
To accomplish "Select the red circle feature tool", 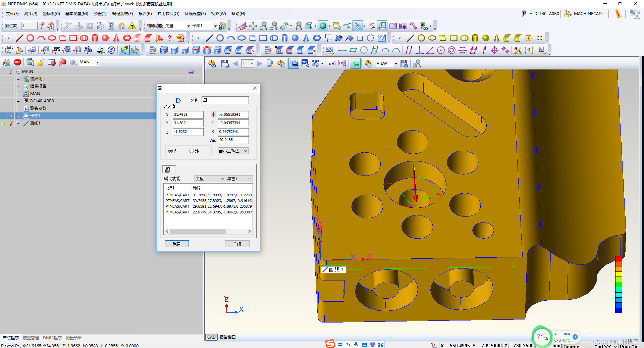I will point(30,38).
